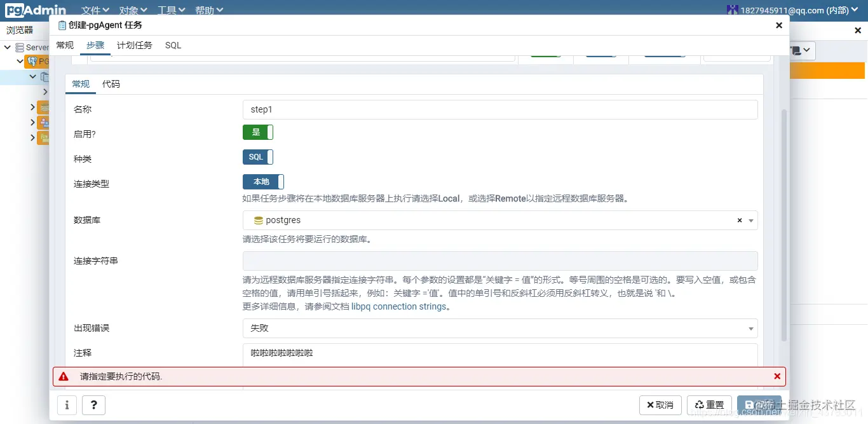Click the postgres database icon in dropdown
The height and width of the screenshot is (424, 868).
tap(259, 221)
